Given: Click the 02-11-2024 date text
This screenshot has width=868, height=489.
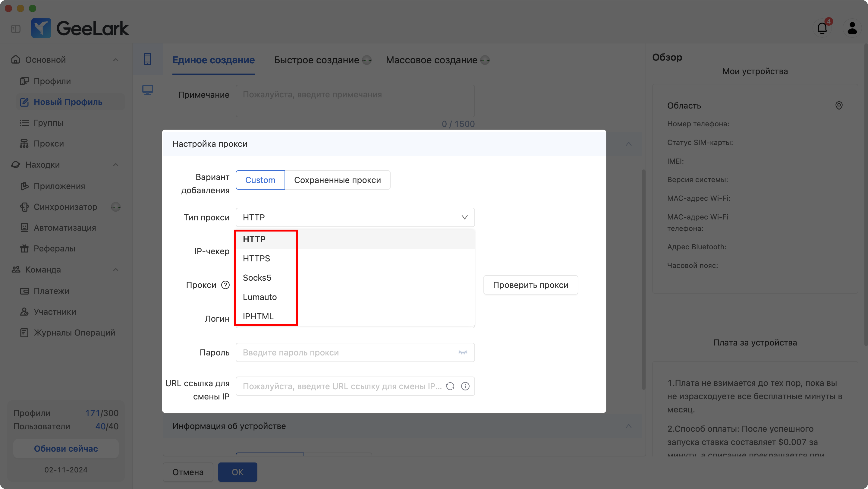Looking at the screenshot, I should coord(66,470).
